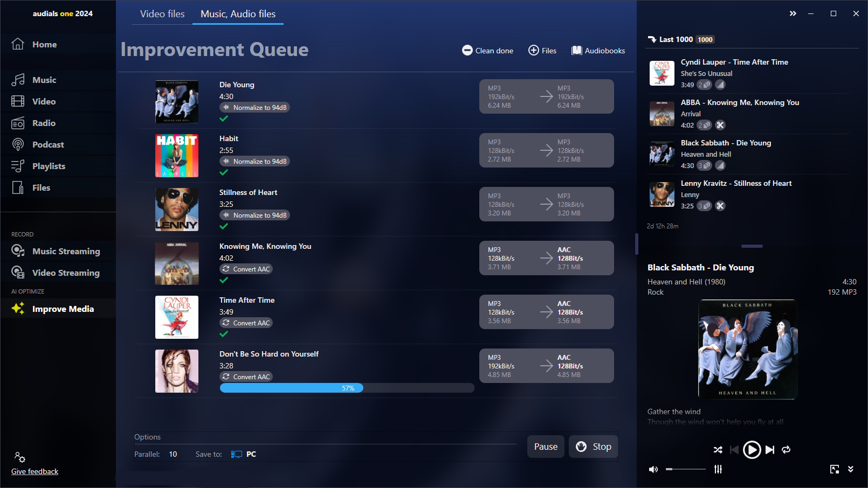Click the PC save location icon

click(x=237, y=454)
